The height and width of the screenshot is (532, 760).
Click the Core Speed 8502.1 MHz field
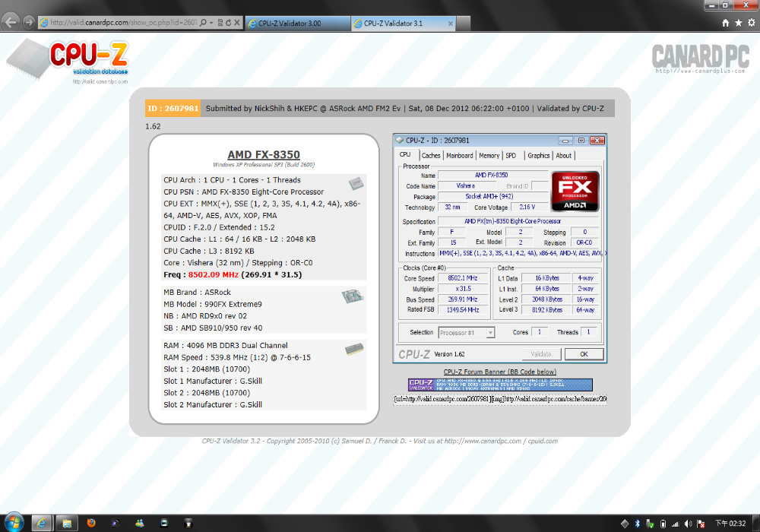coord(463,278)
